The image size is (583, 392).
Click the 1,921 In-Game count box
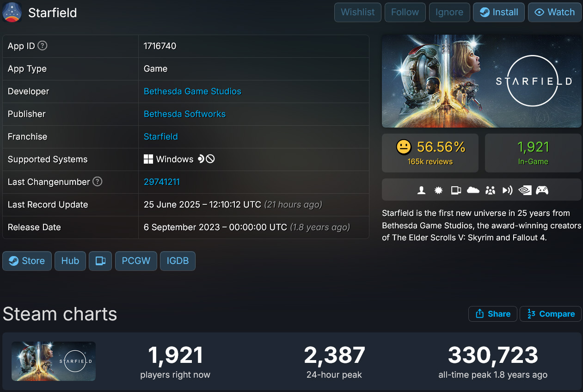coord(533,153)
